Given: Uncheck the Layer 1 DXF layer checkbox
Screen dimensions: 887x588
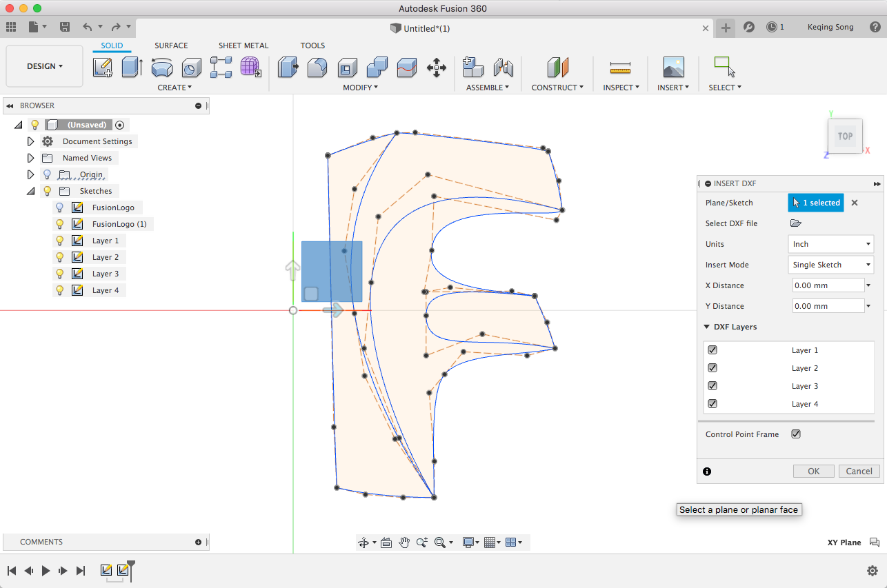Looking at the screenshot, I should coord(712,350).
